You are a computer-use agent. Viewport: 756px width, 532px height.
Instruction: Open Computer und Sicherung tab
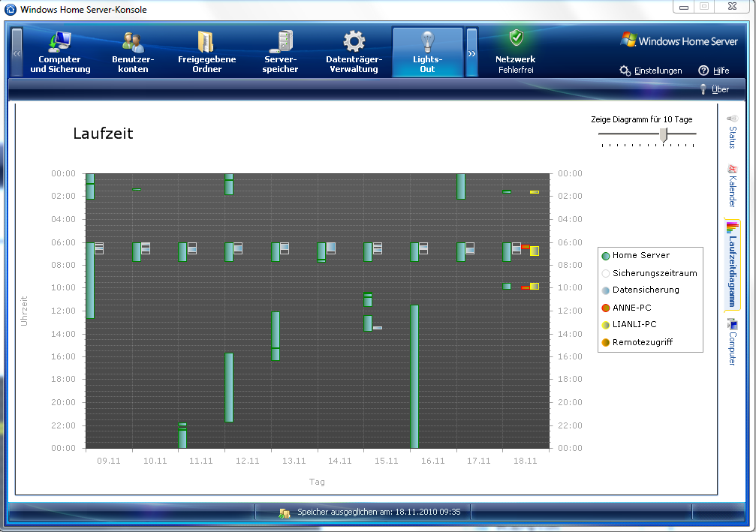(60, 52)
